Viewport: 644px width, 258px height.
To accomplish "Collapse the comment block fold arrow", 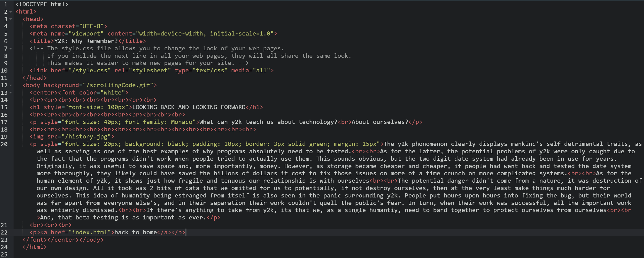I will [10, 49].
